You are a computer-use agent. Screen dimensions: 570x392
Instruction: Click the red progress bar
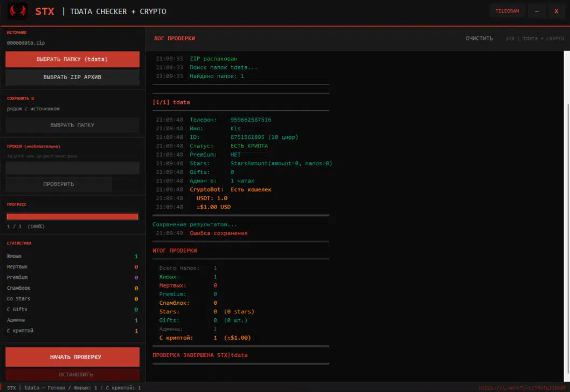click(72, 216)
